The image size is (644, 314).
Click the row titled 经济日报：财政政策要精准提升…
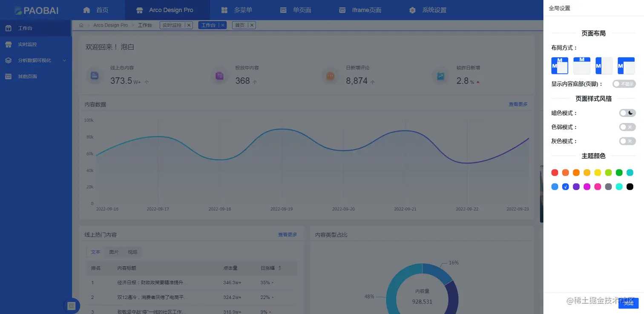(x=192, y=283)
